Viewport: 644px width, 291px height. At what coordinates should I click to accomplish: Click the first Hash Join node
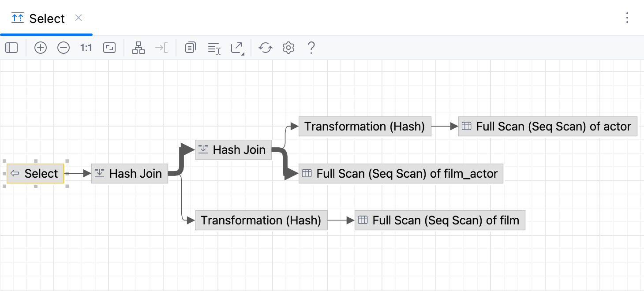click(129, 173)
